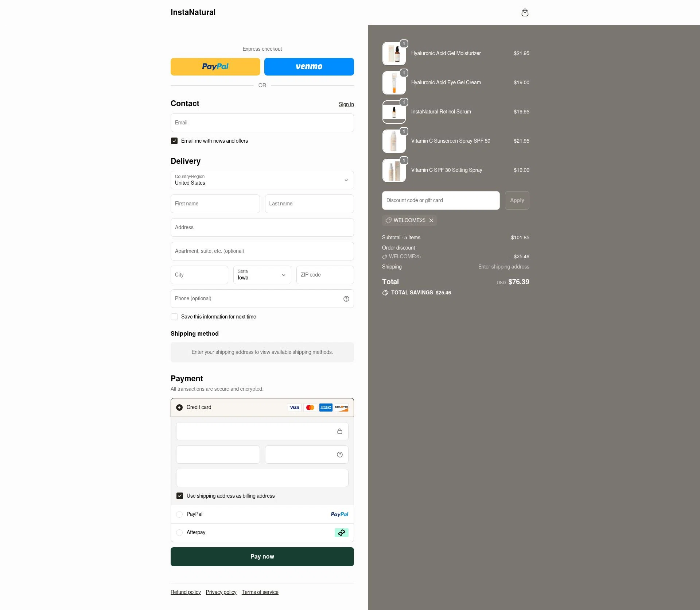Click the Mastercard icon
The width and height of the screenshot is (700, 610).
(x=310, y=408)
